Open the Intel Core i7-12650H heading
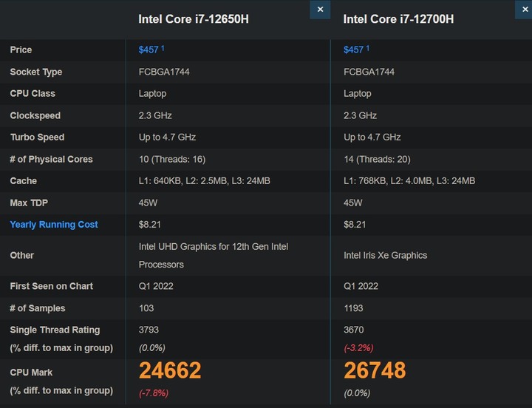This screenshot has width=532, height=408. click(194, 19)
